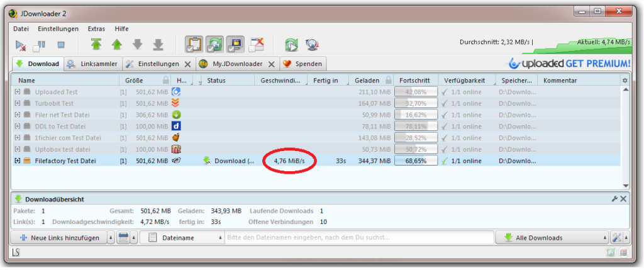
Task: Click the update check globe icon
Action: coord(312,45)
